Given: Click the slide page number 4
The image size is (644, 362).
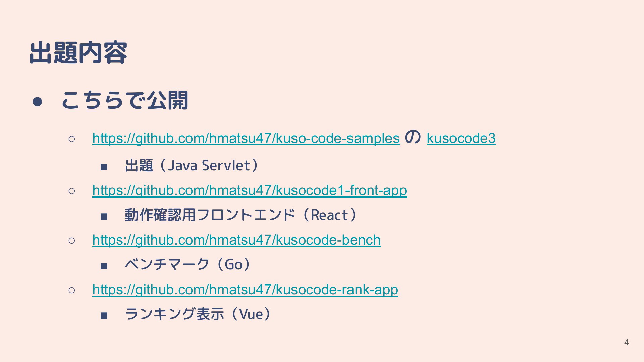Looking at the screenshot, I should click(x=626, y=342).
